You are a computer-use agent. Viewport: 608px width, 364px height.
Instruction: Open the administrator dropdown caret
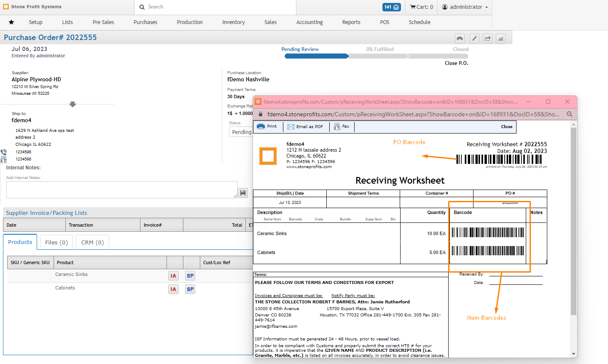(487, 8)
